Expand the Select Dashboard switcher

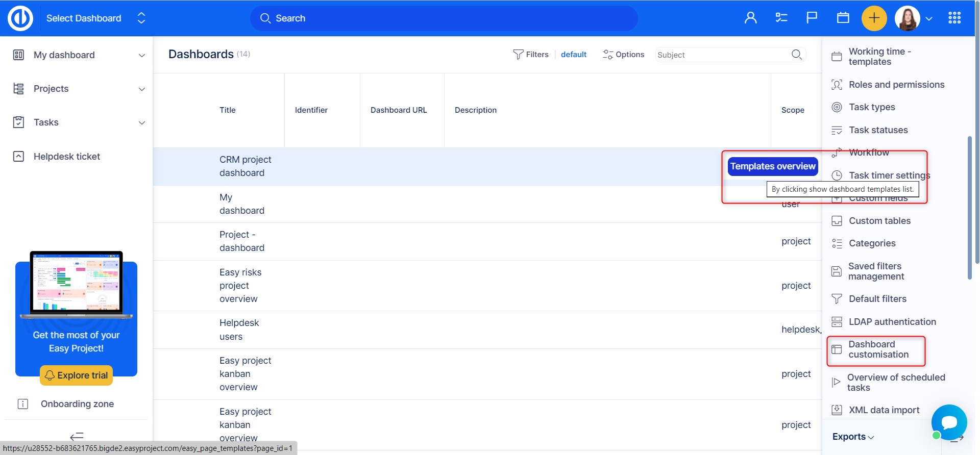coord(141,18)
